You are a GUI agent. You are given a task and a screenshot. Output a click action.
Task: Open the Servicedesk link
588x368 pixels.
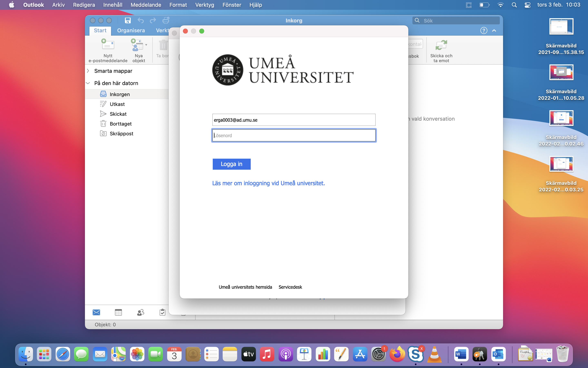click(x=290, y=287)
